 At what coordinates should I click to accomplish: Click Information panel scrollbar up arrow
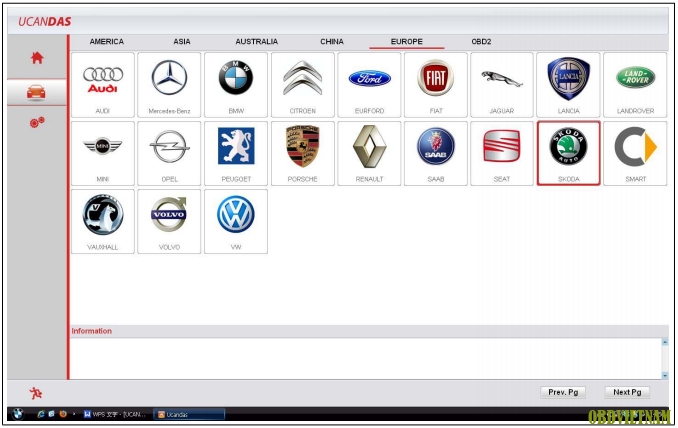665,342
